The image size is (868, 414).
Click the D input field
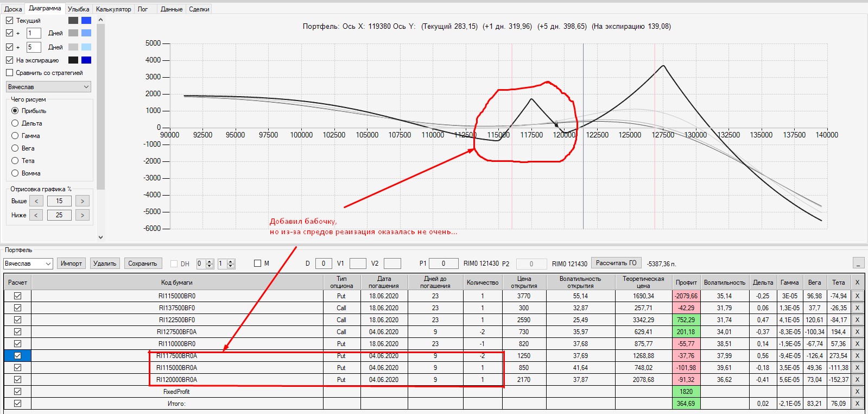tap(324, 264)
